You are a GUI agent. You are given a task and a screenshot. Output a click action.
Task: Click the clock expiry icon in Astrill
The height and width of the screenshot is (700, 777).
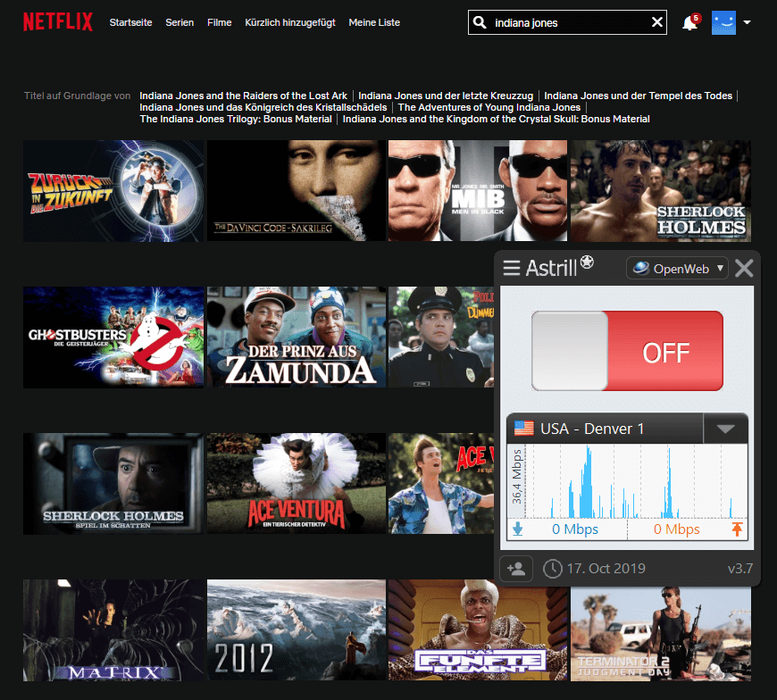point(553,569)
